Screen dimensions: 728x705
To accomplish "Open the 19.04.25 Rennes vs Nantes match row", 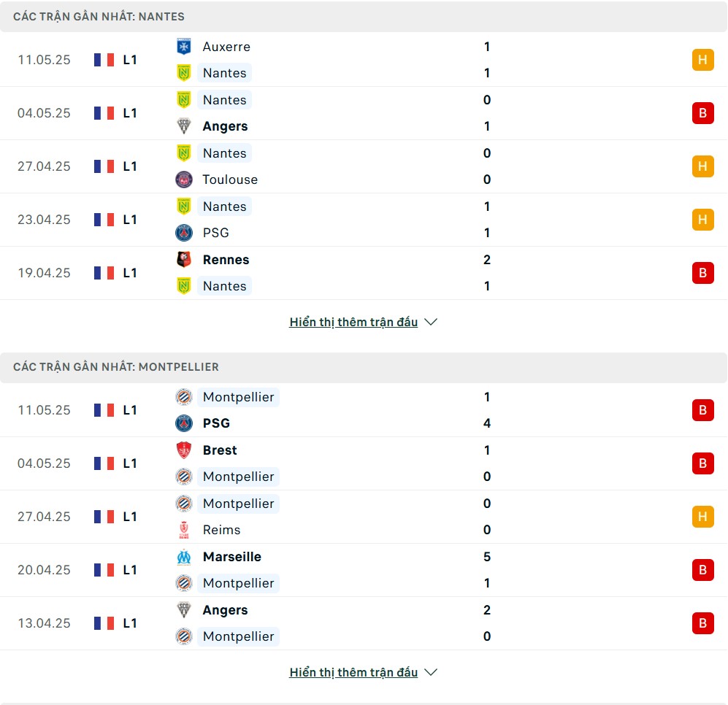I will (x=364, y=273).
